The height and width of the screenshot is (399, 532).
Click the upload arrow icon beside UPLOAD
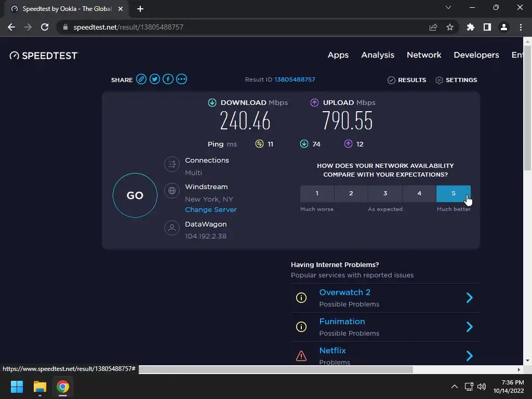[314, 102]
